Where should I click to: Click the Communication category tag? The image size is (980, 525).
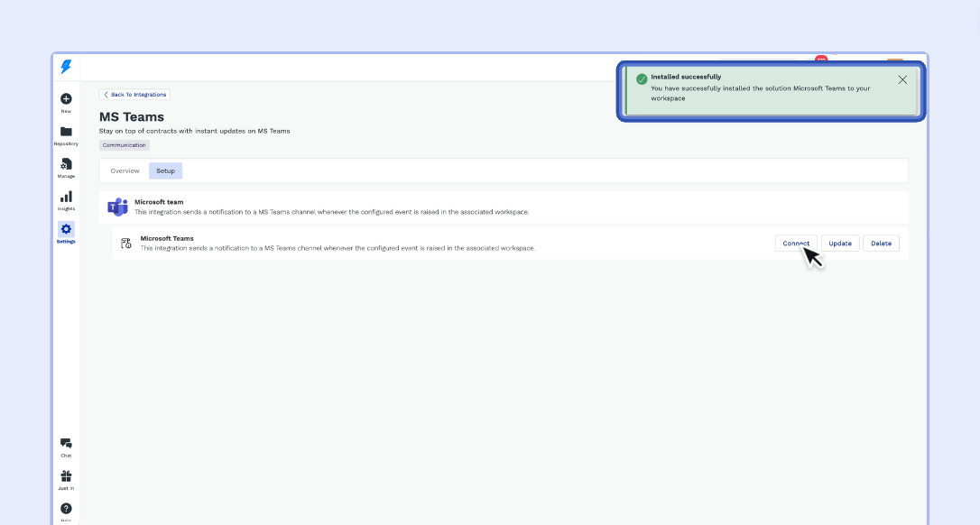click(x=124, y=145)
